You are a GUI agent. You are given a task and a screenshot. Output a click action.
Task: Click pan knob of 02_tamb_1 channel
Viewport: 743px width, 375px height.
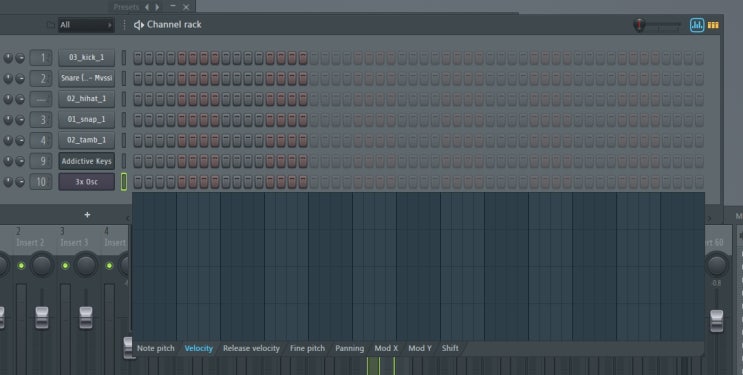pyautogui.click(x=8, y=140)
